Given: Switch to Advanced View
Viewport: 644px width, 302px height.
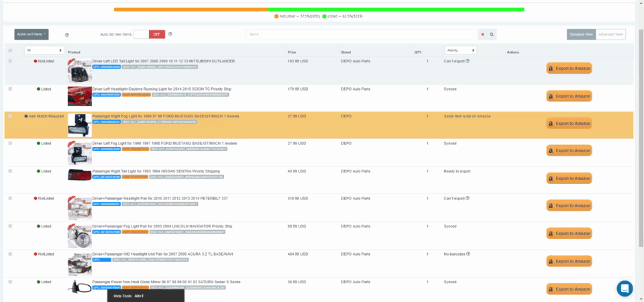Looking at the screenshot, I should [610, 34].
